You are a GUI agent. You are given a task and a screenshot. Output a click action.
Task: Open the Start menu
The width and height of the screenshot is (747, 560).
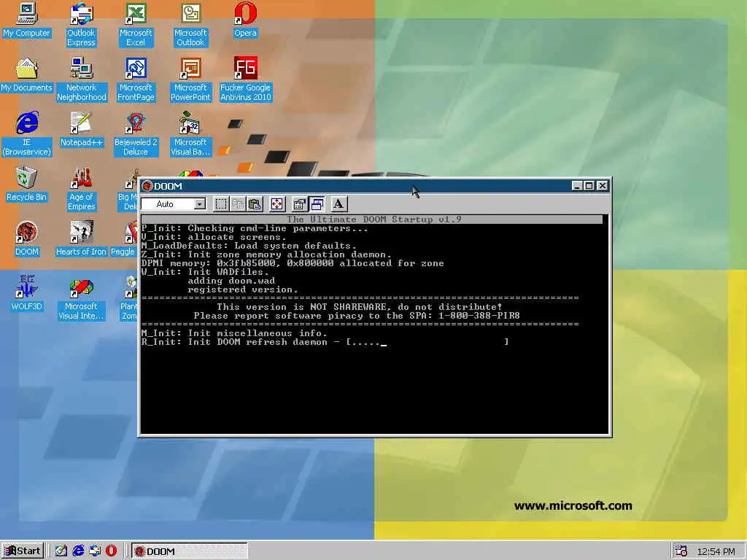pyautogui.click(x=23, y=551)
